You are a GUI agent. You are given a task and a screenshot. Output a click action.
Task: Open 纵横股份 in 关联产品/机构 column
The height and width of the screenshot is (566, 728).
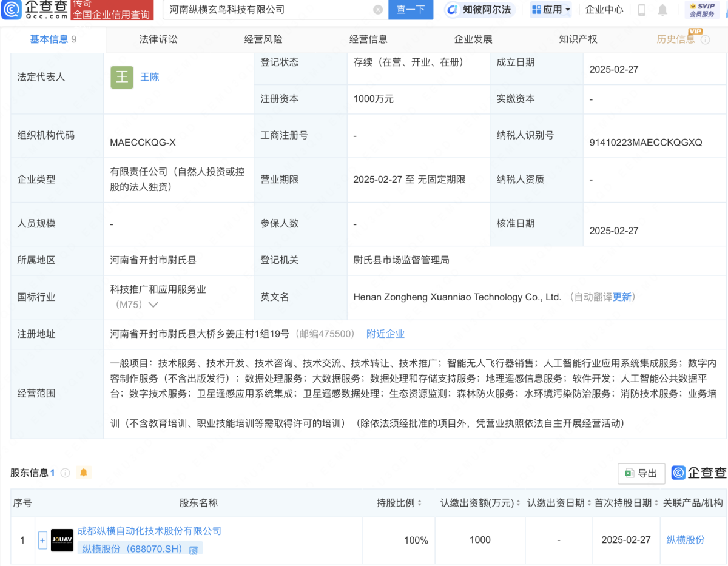pos(686,540)
